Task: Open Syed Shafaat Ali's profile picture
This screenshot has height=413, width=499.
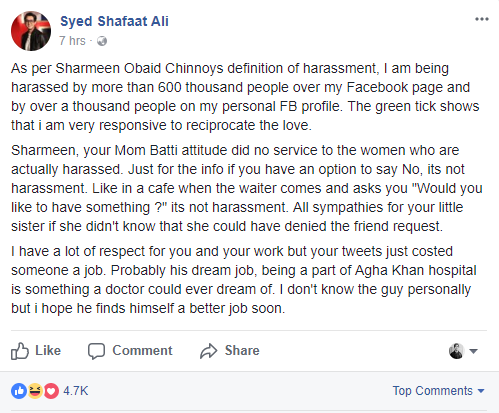Action: [x=31, y=31]
